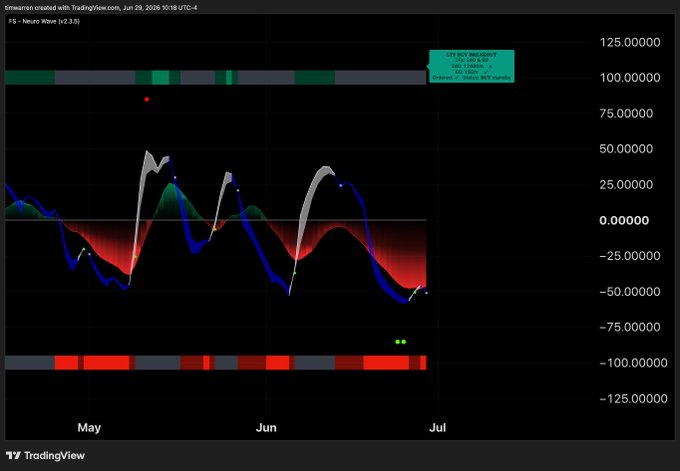
Task: Select the 'FS – Neuro Wave (v2.3.5)' indicator title
Action: pyautogui.click(x=44, y=21)
